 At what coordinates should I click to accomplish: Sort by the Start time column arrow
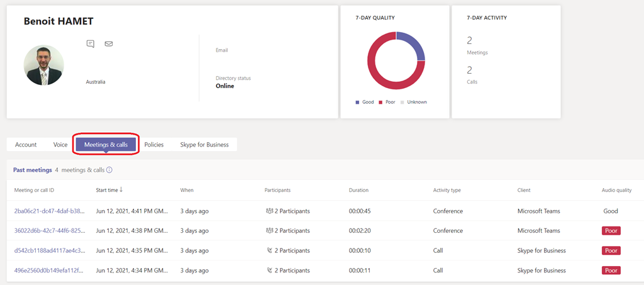121,190
